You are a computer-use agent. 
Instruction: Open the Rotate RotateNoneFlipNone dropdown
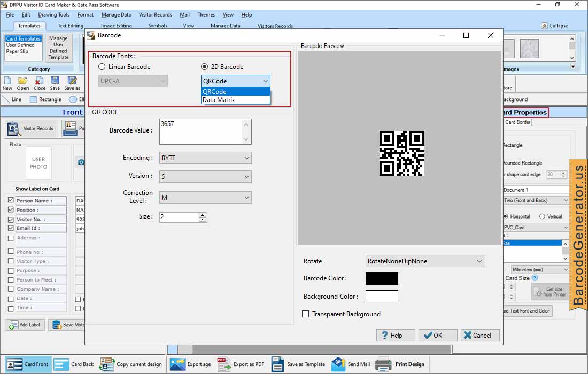[424, 261]
